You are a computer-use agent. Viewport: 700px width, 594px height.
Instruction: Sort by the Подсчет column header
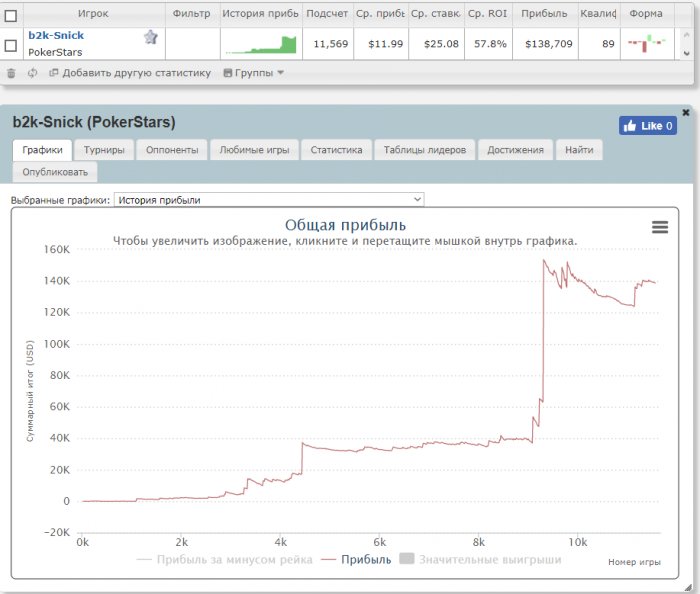tap(327, 14)
